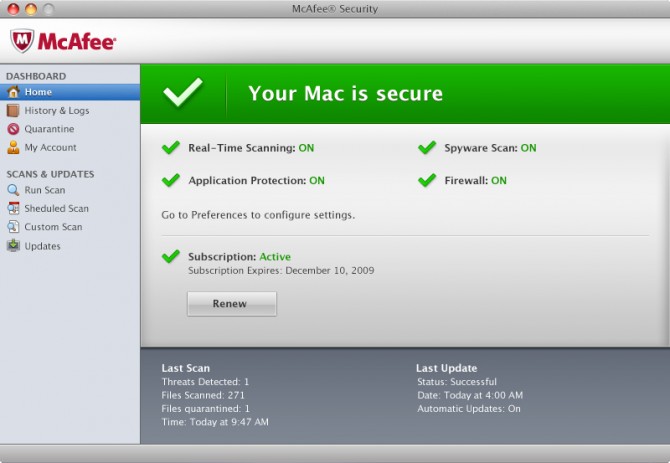Click Real-Time Scanning ON status
Image resolution: width=670 pixels, height=463 pixels.
point(306,148)
